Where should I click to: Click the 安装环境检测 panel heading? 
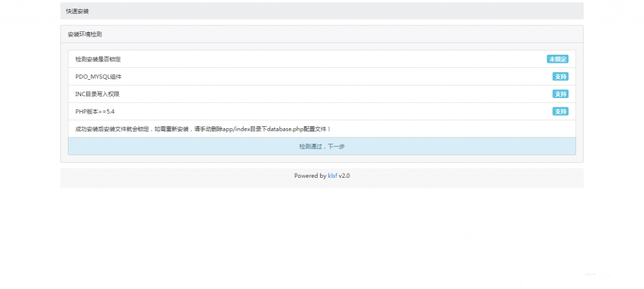[x=85, y=35]
